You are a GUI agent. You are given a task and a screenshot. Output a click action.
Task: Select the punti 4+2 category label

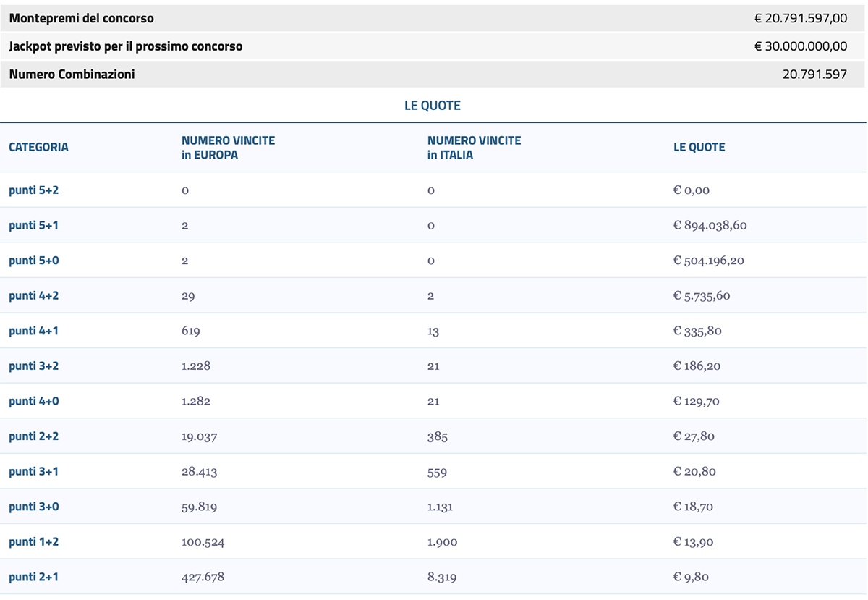pyautogui.click(x=34, y=295)
